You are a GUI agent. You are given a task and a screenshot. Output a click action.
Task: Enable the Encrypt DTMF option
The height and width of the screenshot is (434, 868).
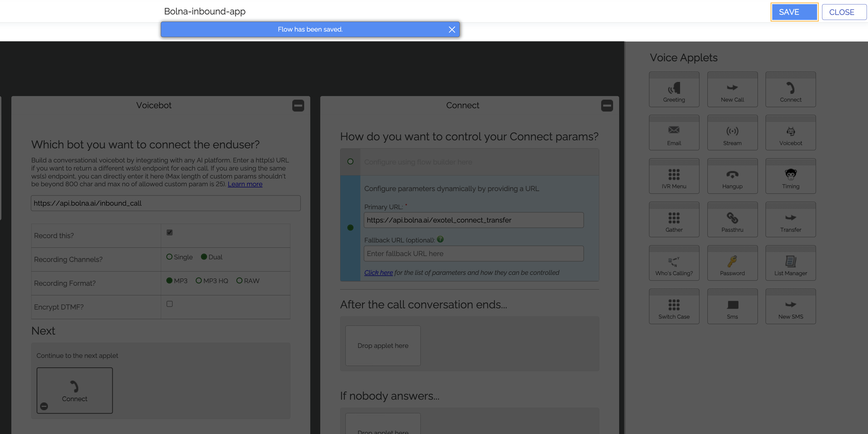[x=169, y=304]
